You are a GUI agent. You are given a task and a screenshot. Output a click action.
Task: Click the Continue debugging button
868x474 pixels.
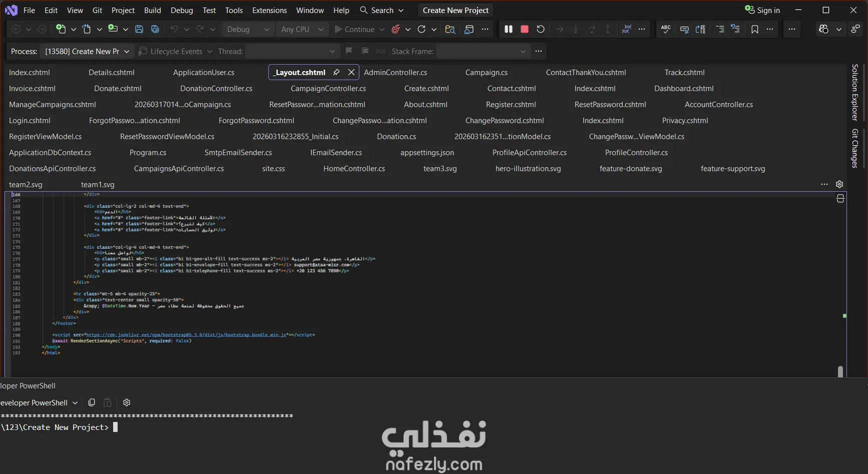click(x=354, y=29)
